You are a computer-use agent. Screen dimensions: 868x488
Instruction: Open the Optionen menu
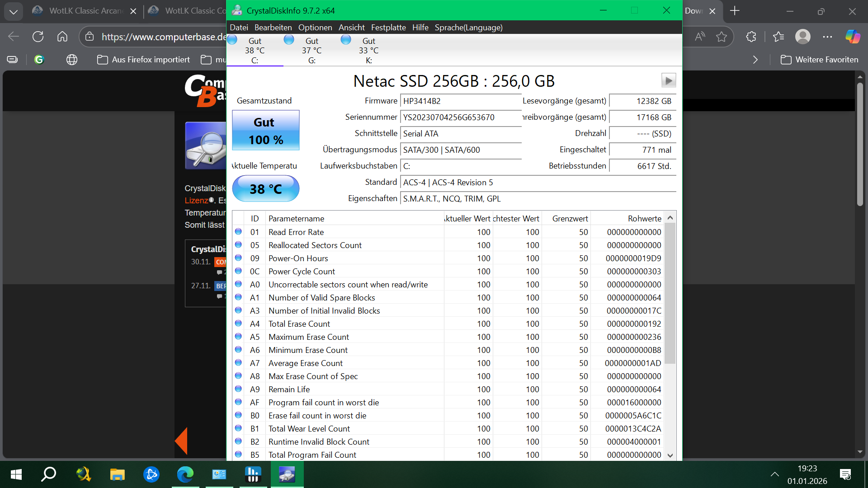315,28
